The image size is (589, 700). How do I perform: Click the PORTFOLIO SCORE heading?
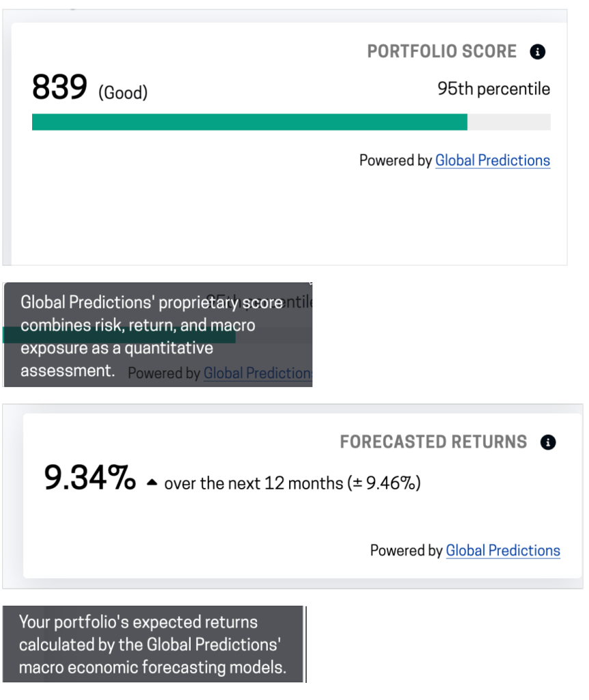pos(441,52)
